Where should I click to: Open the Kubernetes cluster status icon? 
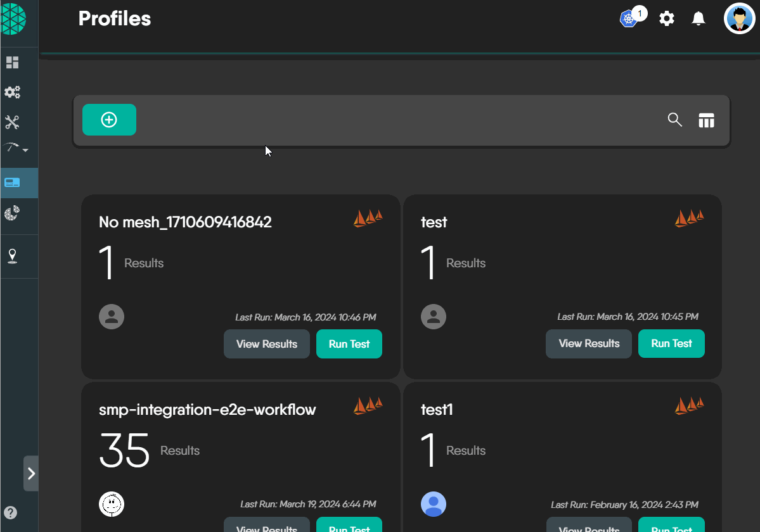628,18
